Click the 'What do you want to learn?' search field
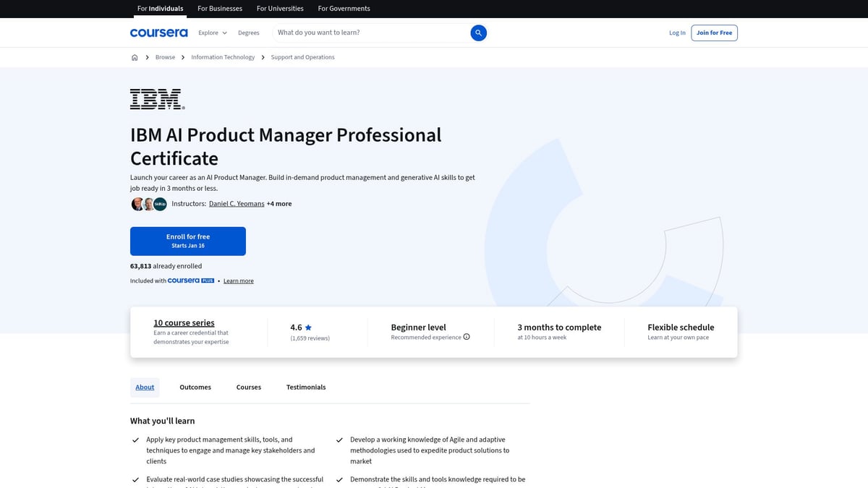Screen dimensions: 868x488 click(371, 33)
